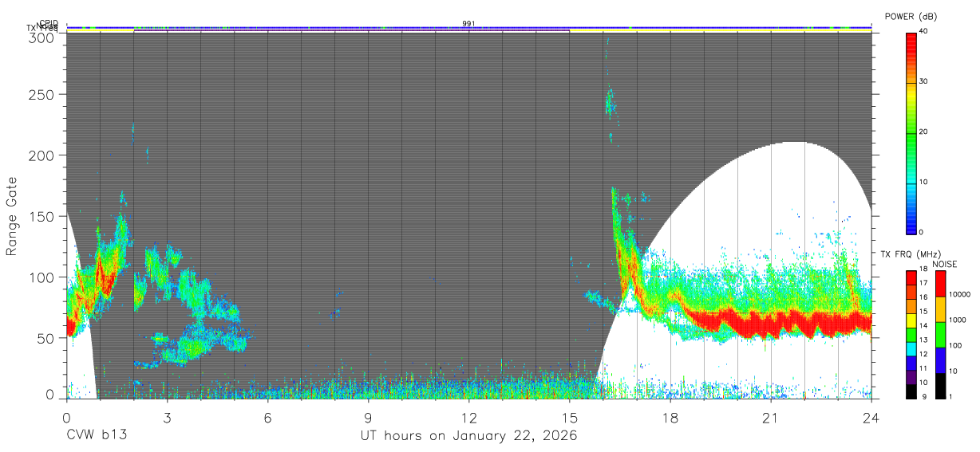Click the NOISE legend title

(946, 264)
